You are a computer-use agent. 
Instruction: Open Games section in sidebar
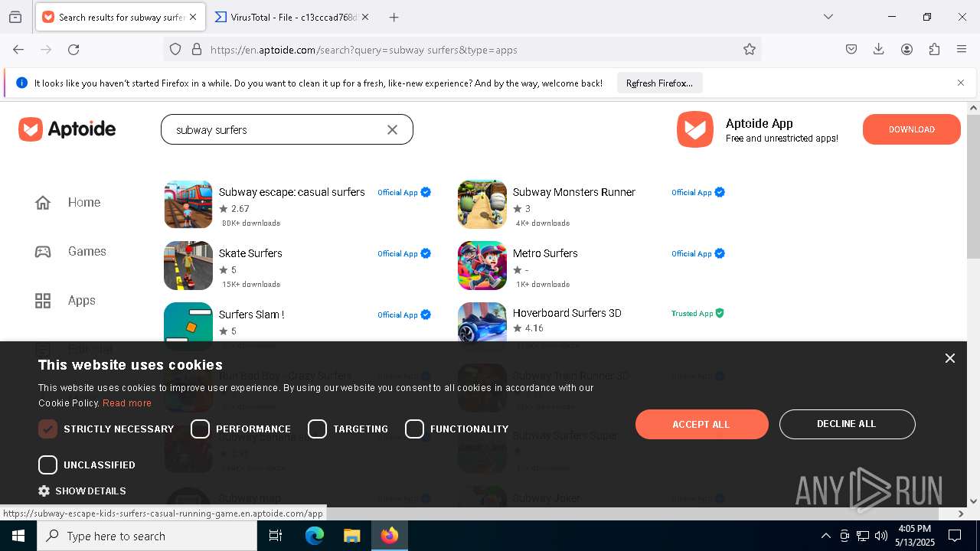(x=70, y=251)
